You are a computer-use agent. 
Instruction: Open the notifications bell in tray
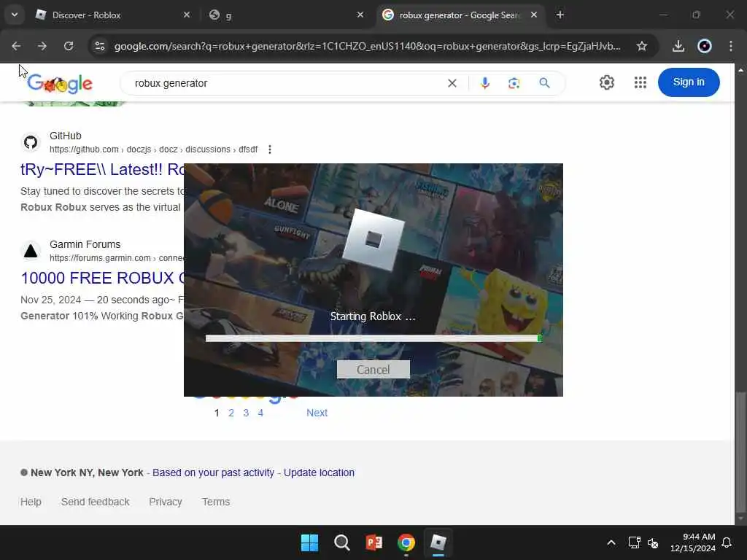tap(727, 542)
